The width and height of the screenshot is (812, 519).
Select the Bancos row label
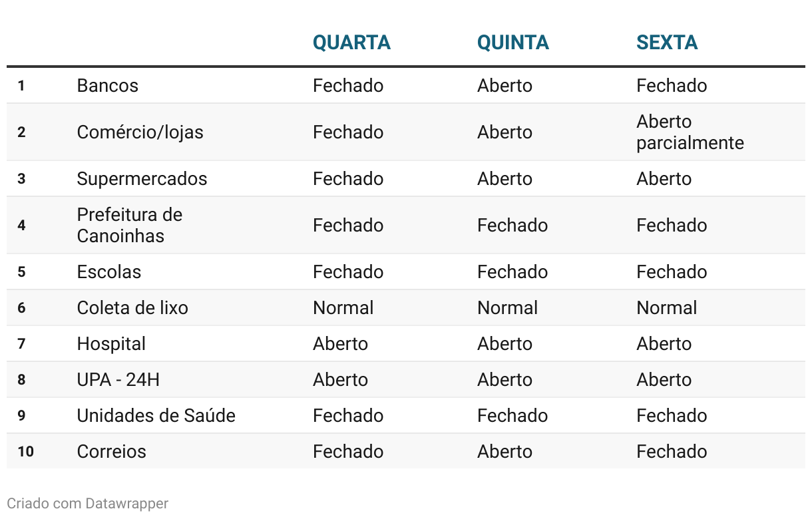pos(108,86)
